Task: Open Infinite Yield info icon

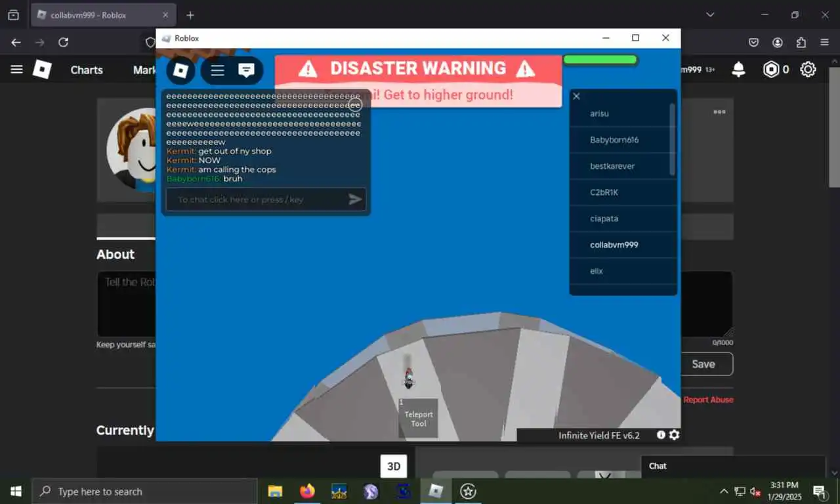Action: 661,435
